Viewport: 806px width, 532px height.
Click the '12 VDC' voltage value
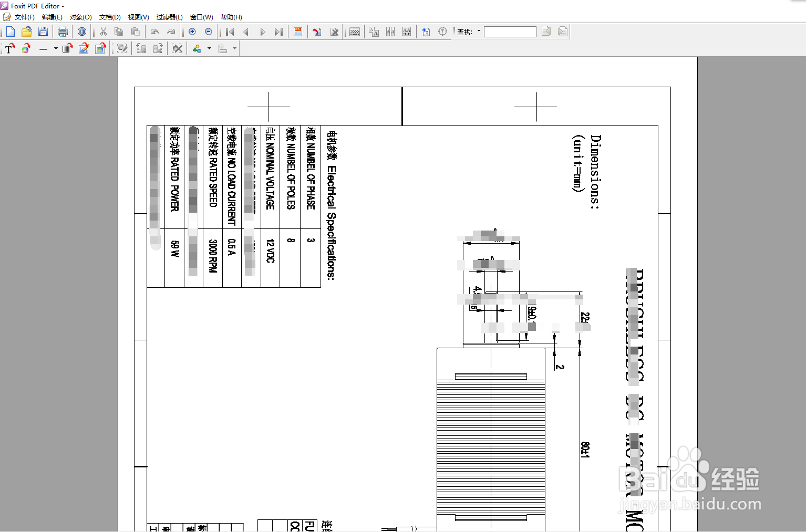(270, 251)
